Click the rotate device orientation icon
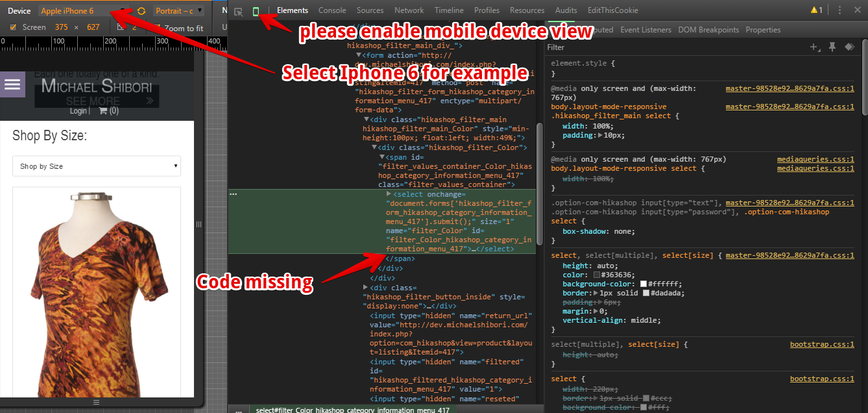 pos(141,11)
